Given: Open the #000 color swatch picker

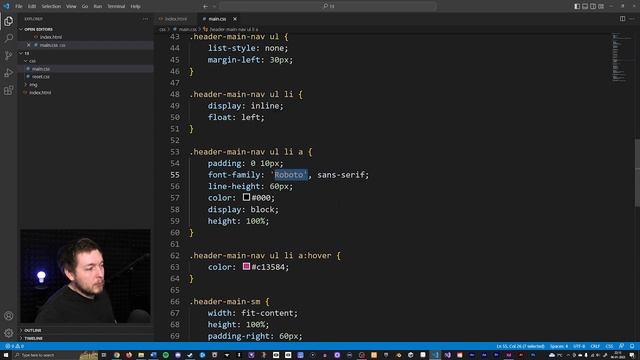Looking at the screenshot, I should pos(246,197).
